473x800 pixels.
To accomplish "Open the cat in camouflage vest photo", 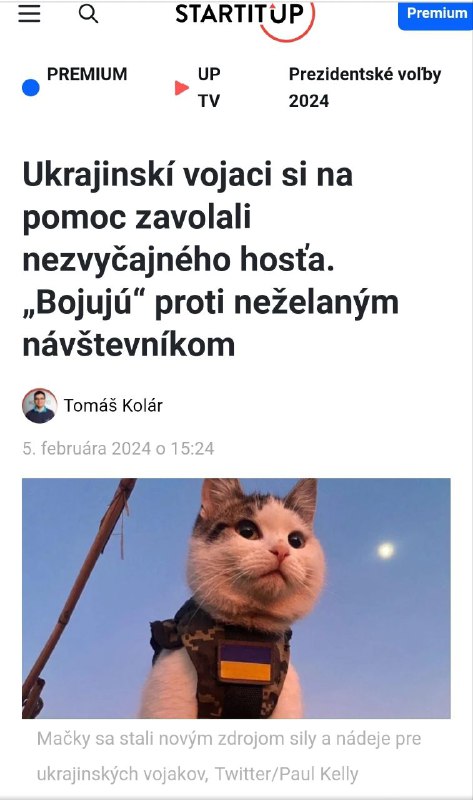I will click(236, 598).
